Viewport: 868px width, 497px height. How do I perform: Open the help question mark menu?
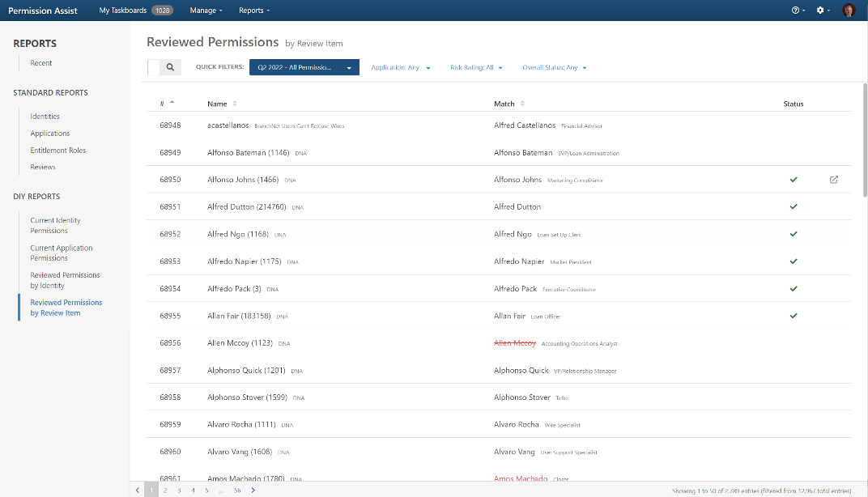click(x=797, y=11)
